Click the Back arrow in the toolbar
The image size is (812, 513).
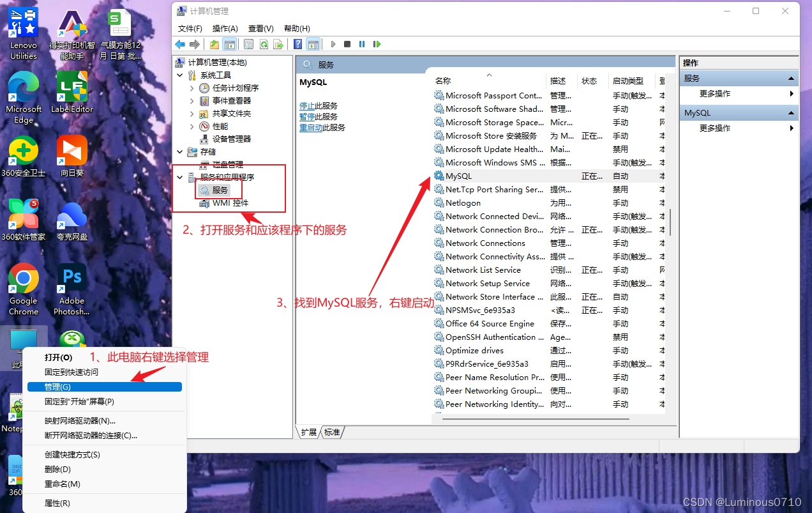click(x=180, y=44)
